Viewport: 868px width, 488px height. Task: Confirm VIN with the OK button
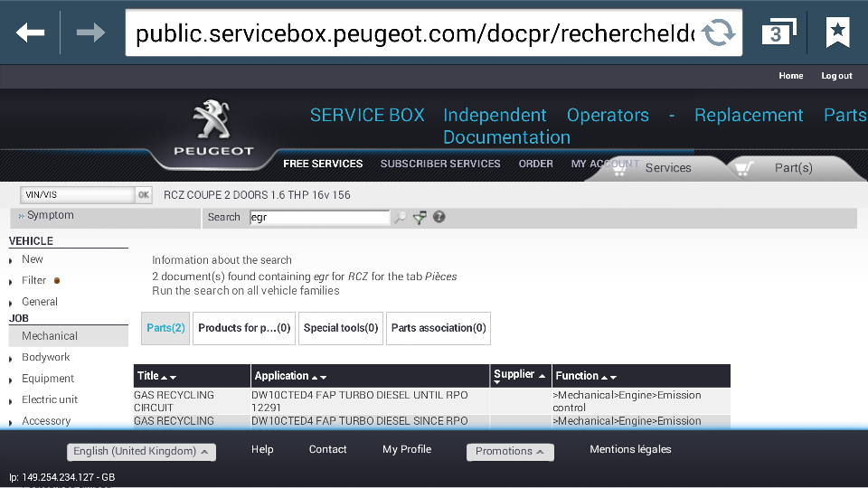(144, 195)
